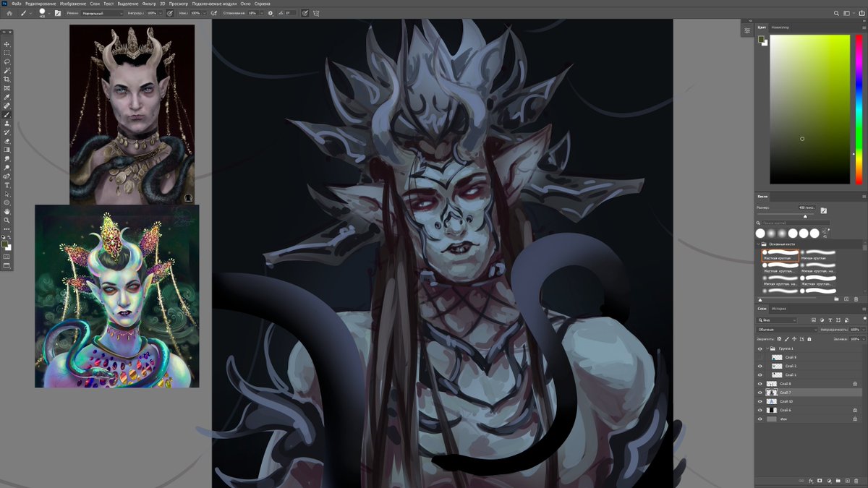The image size is (868, 488).
Task: Select the Мягкая круглая brush preset
Action: pyautogui.click(x=820, y=257)
